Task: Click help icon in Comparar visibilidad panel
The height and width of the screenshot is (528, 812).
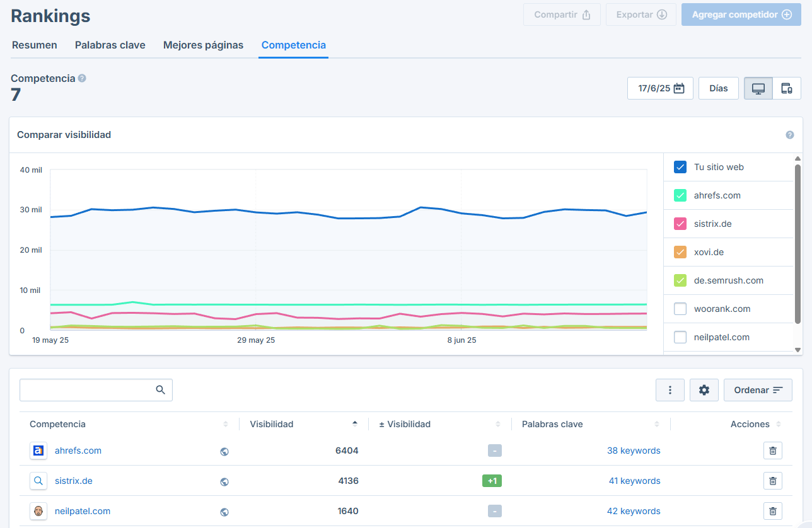Action: coord(790,135)
